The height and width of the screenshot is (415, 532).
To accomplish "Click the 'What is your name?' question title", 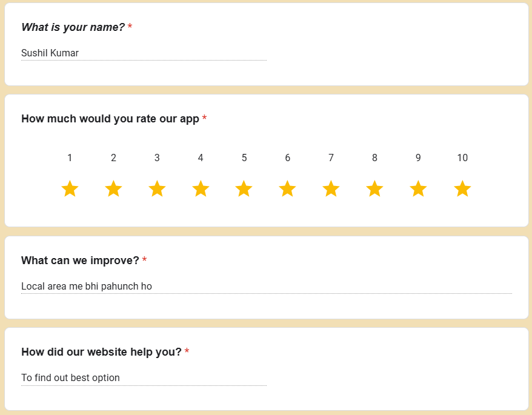I will 73,27.
